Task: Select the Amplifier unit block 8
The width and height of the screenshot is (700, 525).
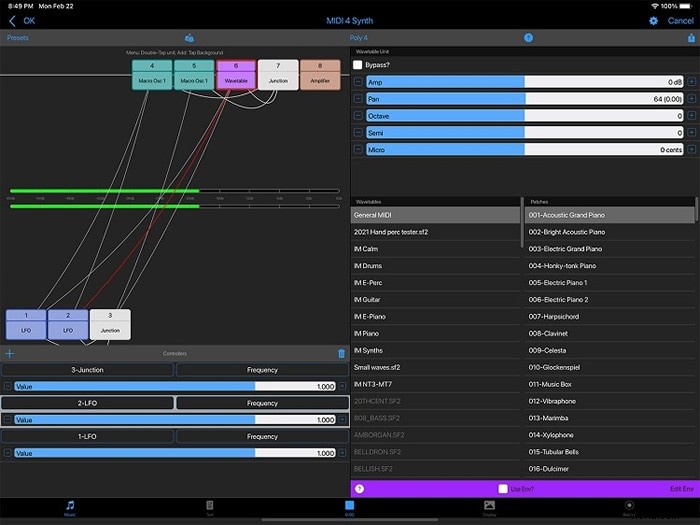Action: click(320, 75)
